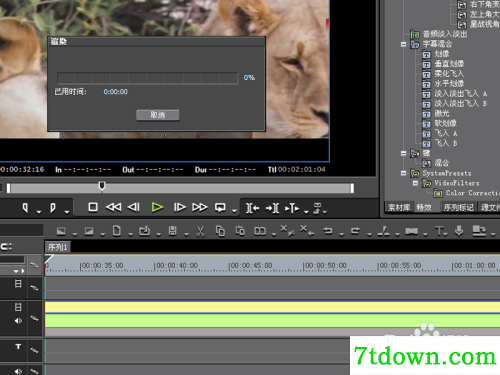Click timeline ruler at 00:00:45:00 mark
The height and width of the screenshot is (375, 500).
[x=250, y=266]
